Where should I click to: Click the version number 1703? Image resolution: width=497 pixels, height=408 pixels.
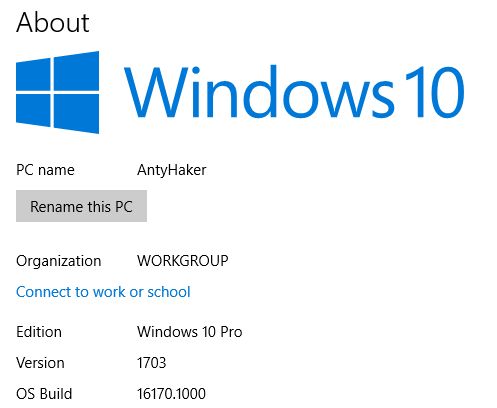[151, 363]
